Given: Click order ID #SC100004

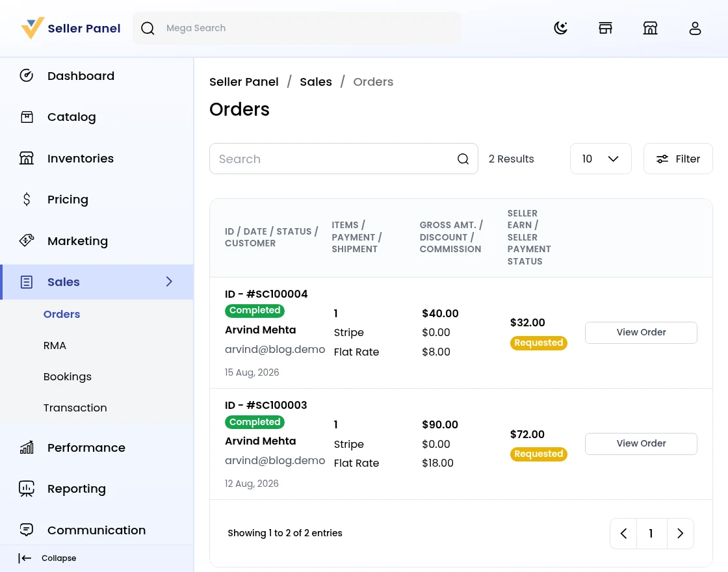Looking at the screenshot, I should [x=266, y=294].
